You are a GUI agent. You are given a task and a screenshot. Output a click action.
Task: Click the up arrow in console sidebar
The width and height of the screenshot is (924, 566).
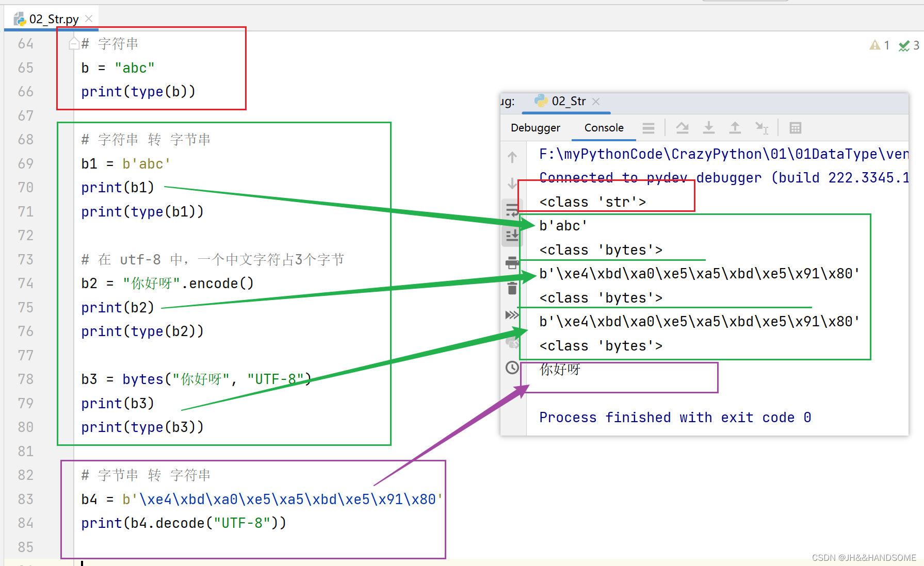[512, 157]
